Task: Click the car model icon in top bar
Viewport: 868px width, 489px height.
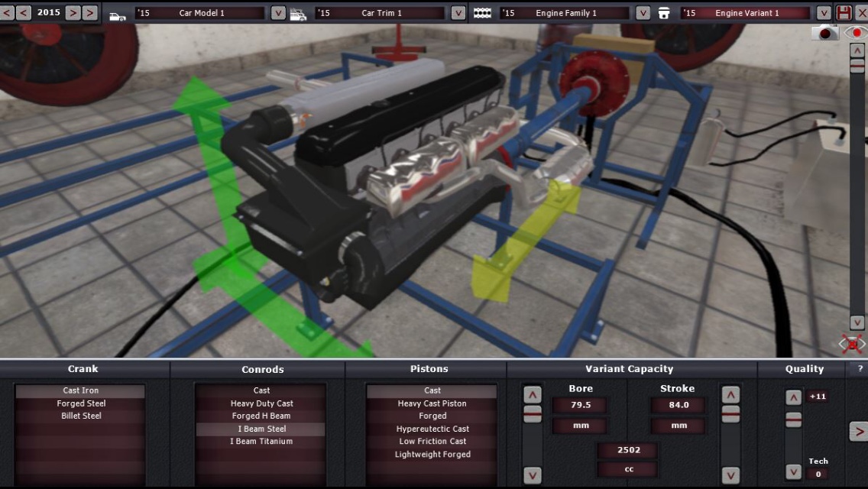Action: point(118,15)
